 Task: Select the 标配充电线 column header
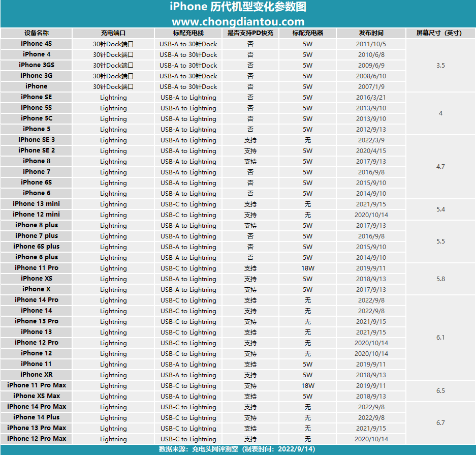point(188,33)
